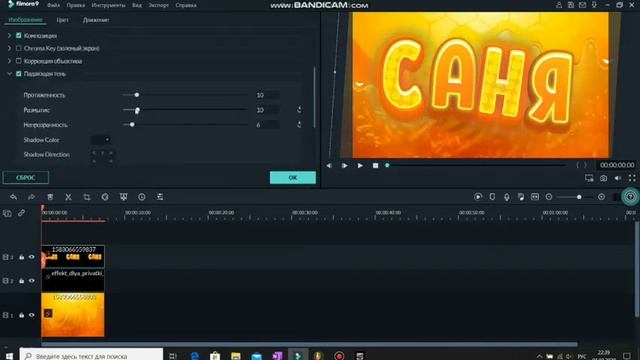Step back one frame in preview
640x360 pixels.
(x=329, y=166)
